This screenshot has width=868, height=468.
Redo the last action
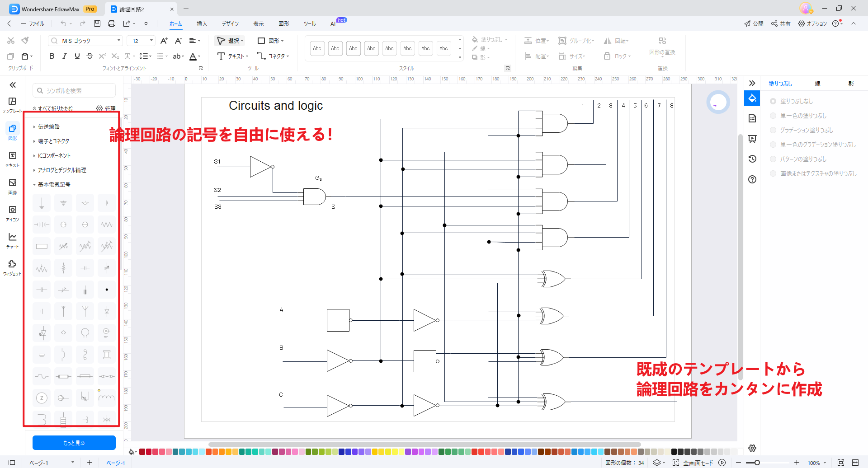click(82, 23)
